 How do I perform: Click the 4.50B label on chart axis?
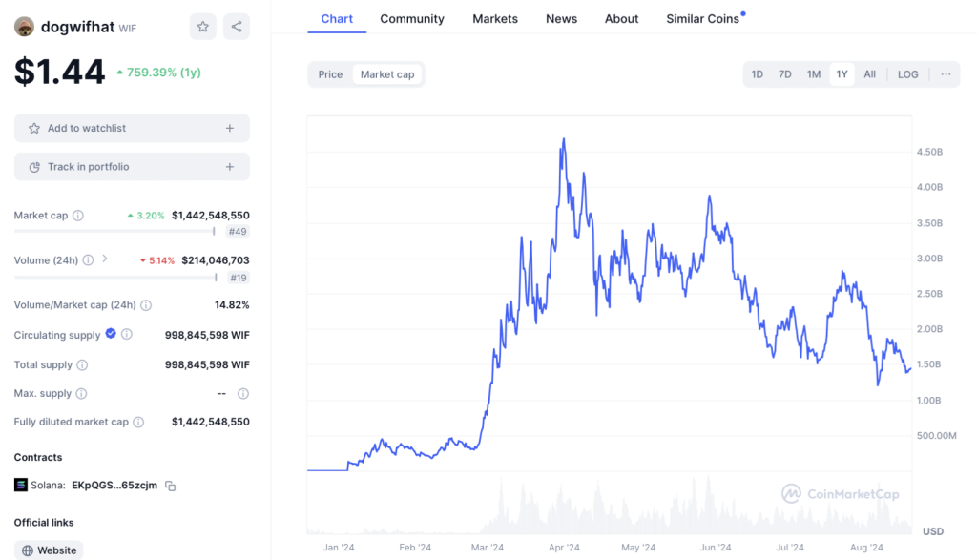click(929, 152)
